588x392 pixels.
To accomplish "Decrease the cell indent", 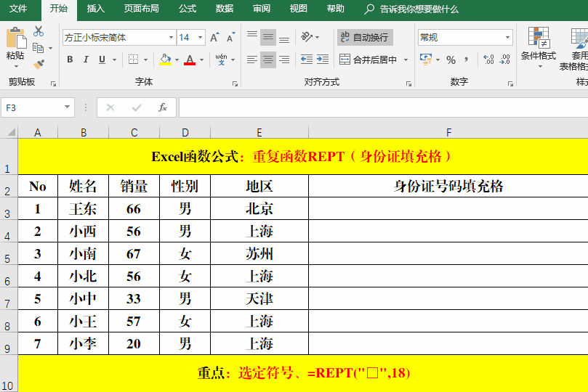I will coord(307,59).
